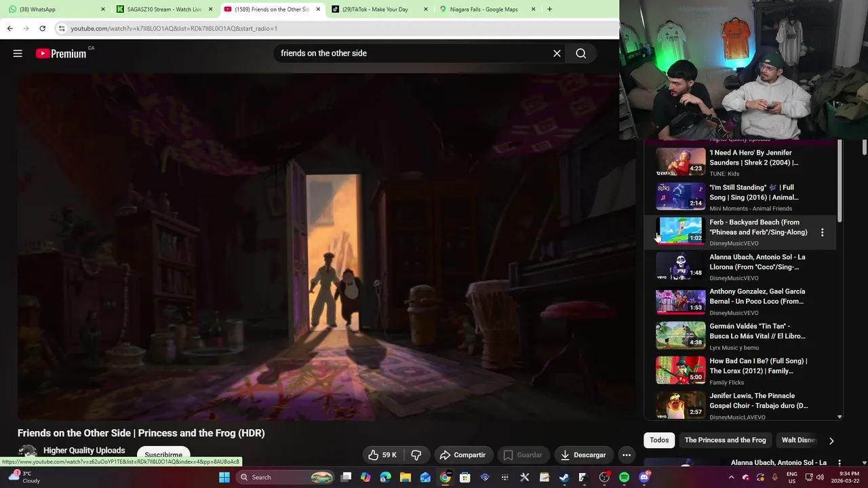The width and height of the screenshot is (868, 488).
Task: Click the browser address bar URL
Action: point(174,28)
